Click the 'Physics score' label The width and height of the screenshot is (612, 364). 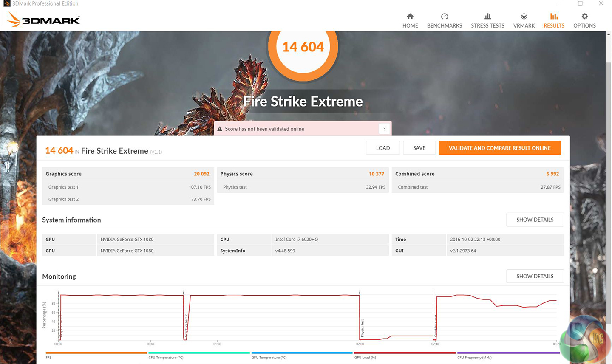pyautogui.click(x=236, y=174)
